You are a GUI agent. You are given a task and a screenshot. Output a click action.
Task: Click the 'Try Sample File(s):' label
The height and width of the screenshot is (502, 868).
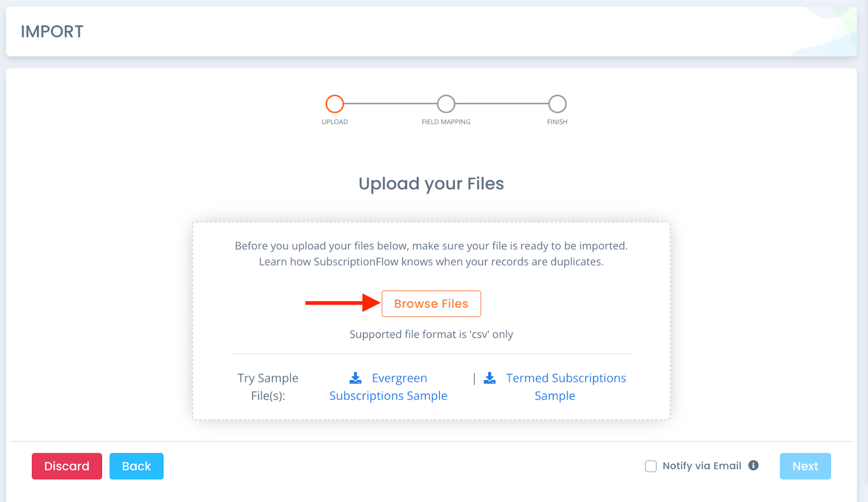click(x=268, y=387)
